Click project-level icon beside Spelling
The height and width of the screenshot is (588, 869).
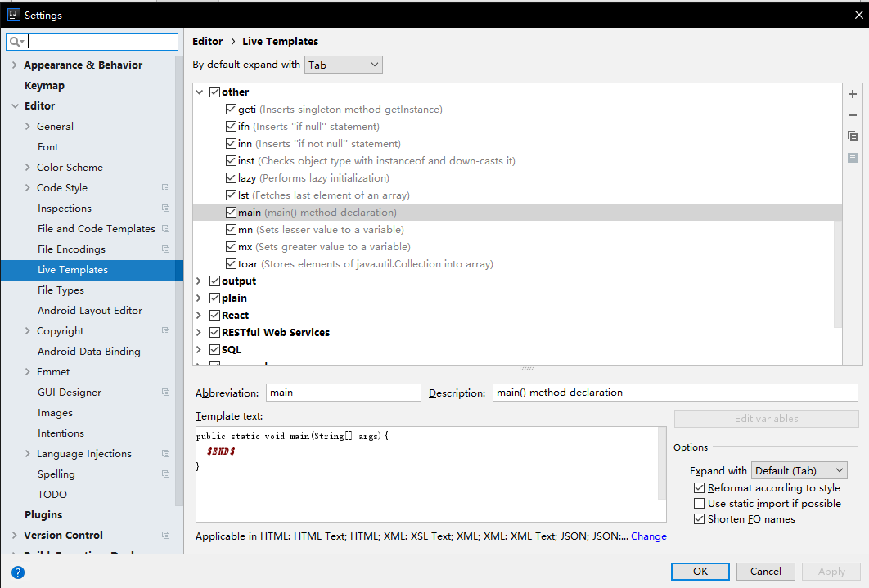[165, 474]
